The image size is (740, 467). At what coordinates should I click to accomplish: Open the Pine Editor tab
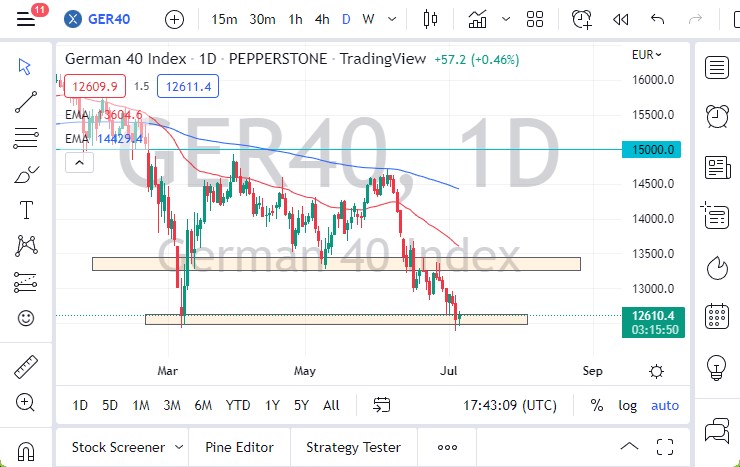tap(240, 447)
